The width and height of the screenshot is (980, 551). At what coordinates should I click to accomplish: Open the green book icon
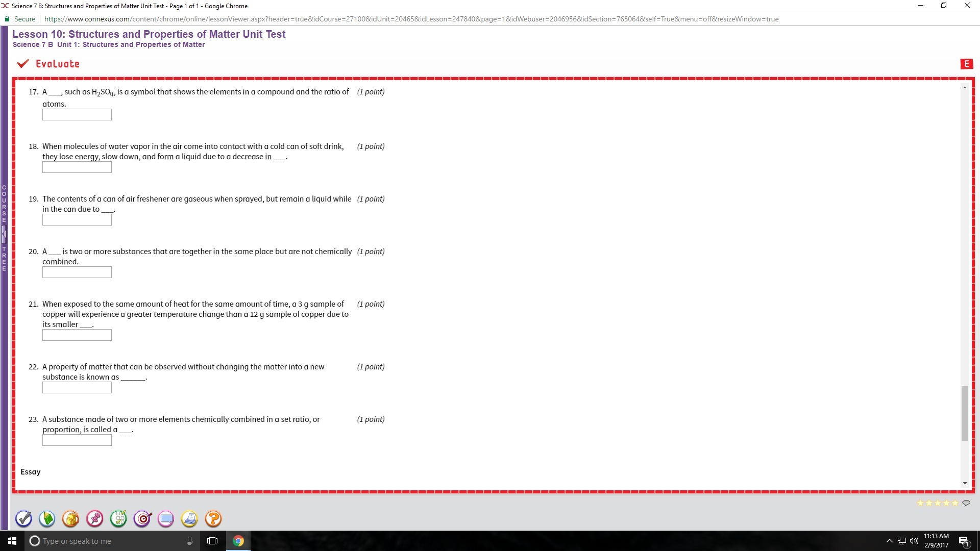pos(47,519)
